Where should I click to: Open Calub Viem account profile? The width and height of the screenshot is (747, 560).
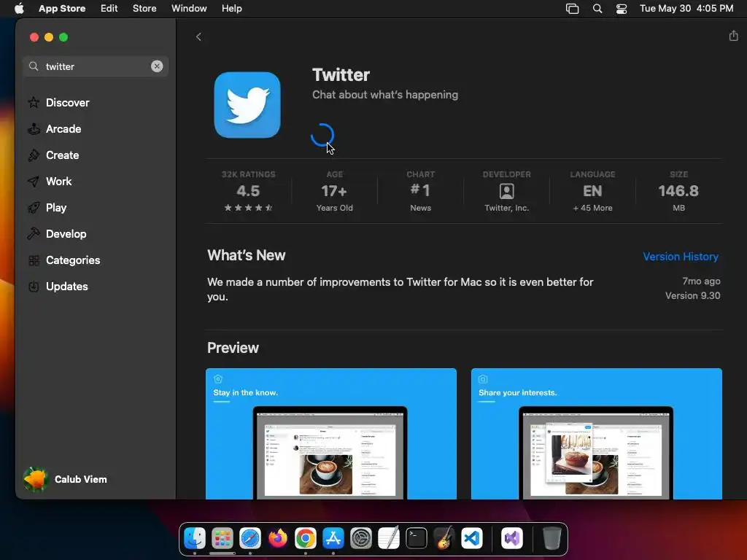click(65, 479)
